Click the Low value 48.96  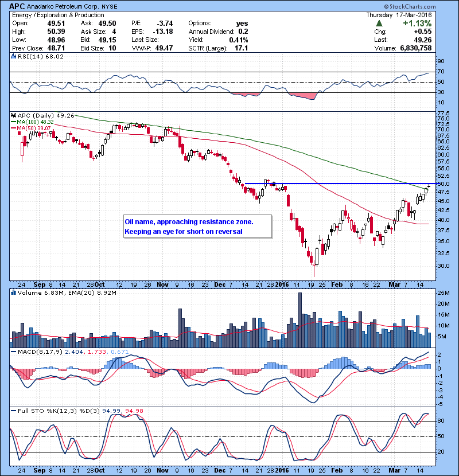56,40
